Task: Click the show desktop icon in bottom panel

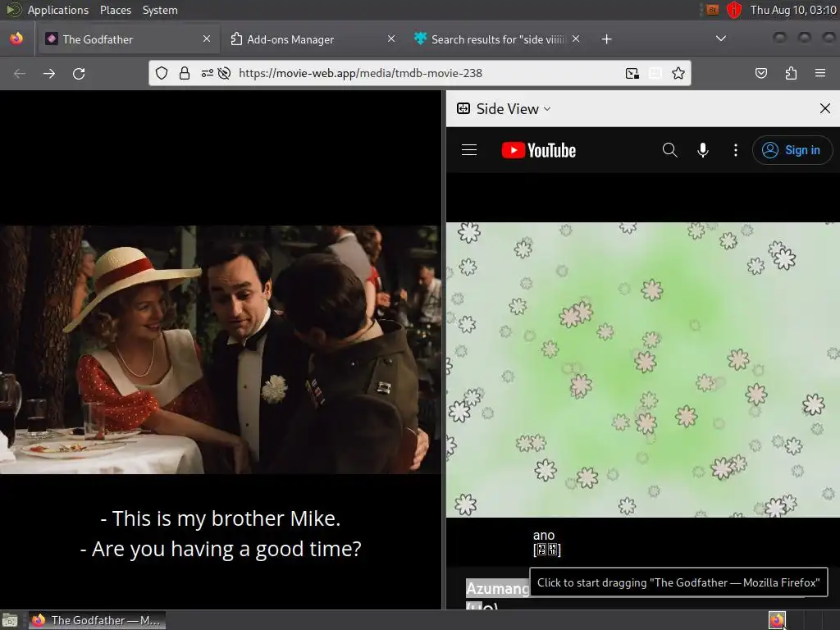Action: (10, 620)
